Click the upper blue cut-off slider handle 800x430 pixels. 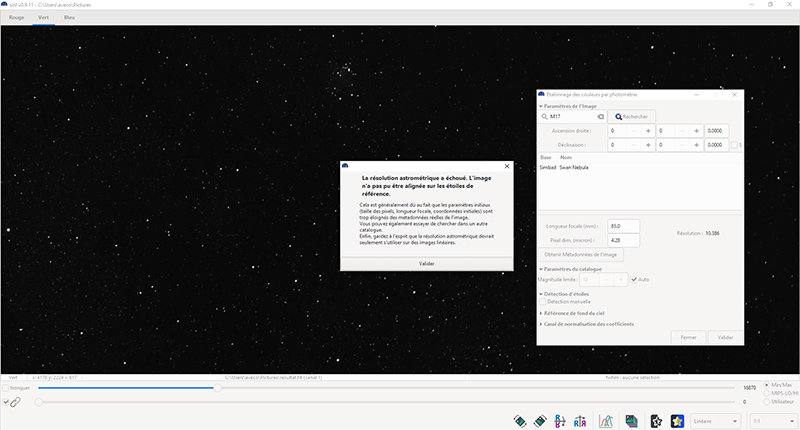click(217, 388)
